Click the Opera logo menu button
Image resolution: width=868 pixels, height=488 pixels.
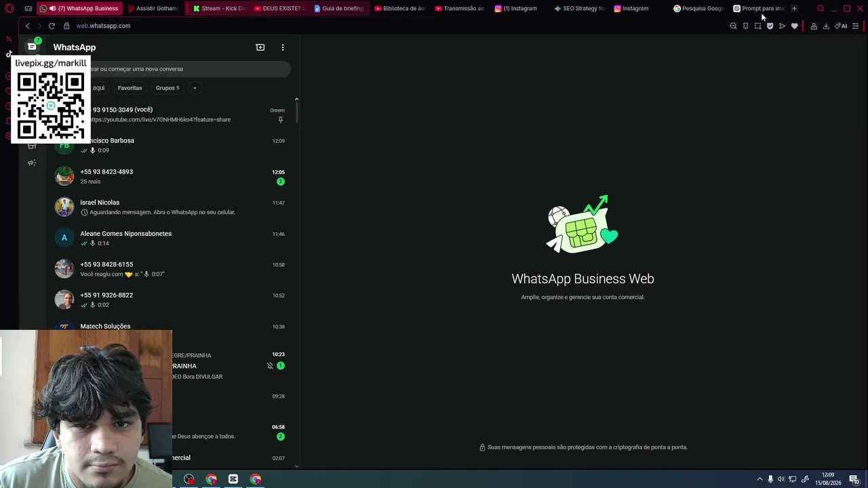coord(9,9)
